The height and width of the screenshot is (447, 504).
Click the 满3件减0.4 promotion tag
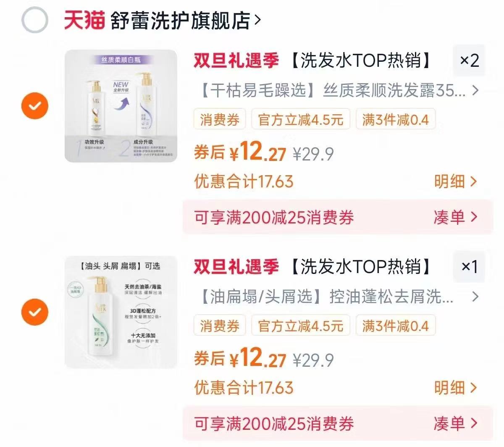(x=396, y=119)
